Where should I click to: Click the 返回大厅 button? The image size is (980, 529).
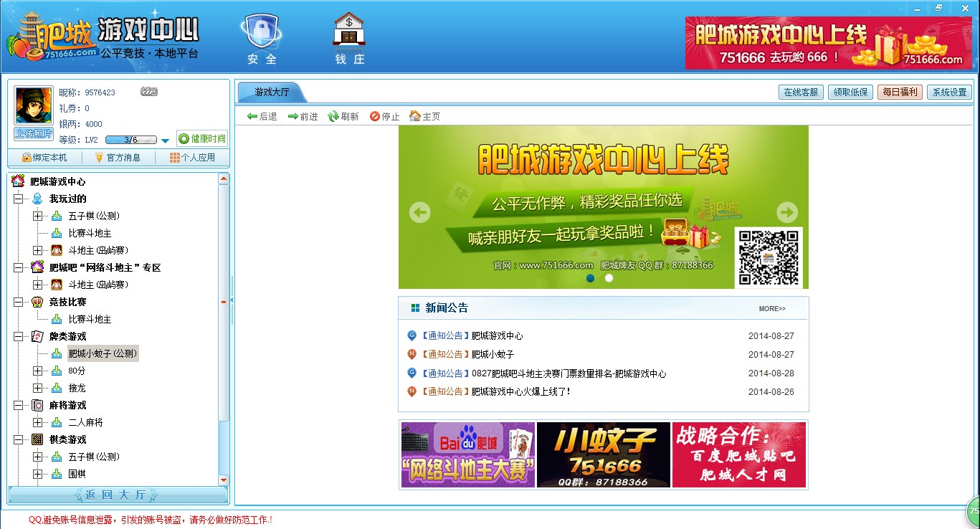[x=118, y=495]
